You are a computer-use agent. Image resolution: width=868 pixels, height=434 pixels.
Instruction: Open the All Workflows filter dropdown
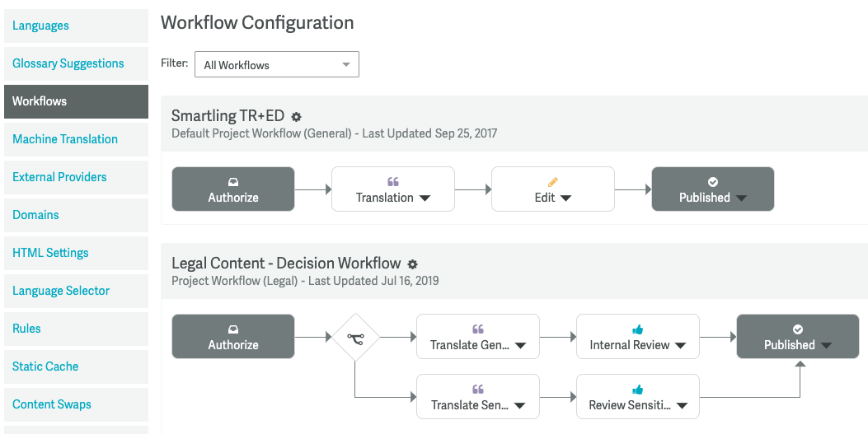pos(277,65)
